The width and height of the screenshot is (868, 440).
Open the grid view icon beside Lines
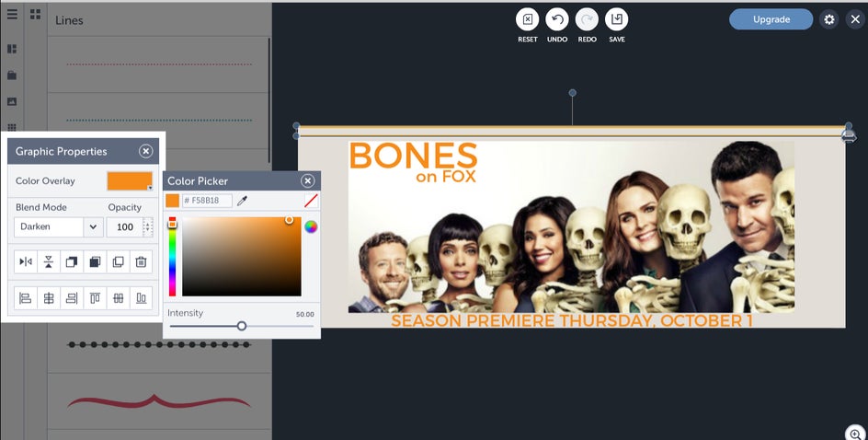pos(36,14)
